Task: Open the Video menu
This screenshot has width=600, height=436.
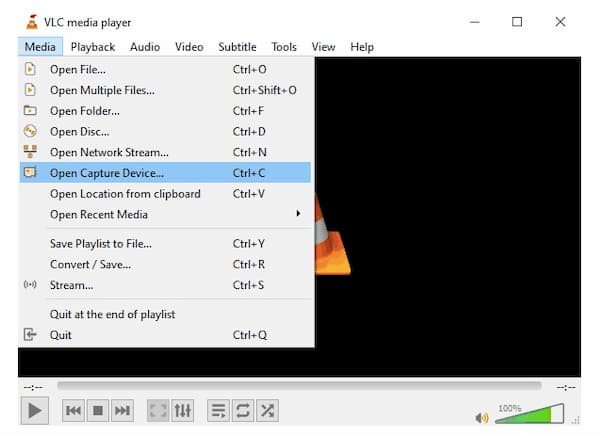Action: [x=189, y=47]
